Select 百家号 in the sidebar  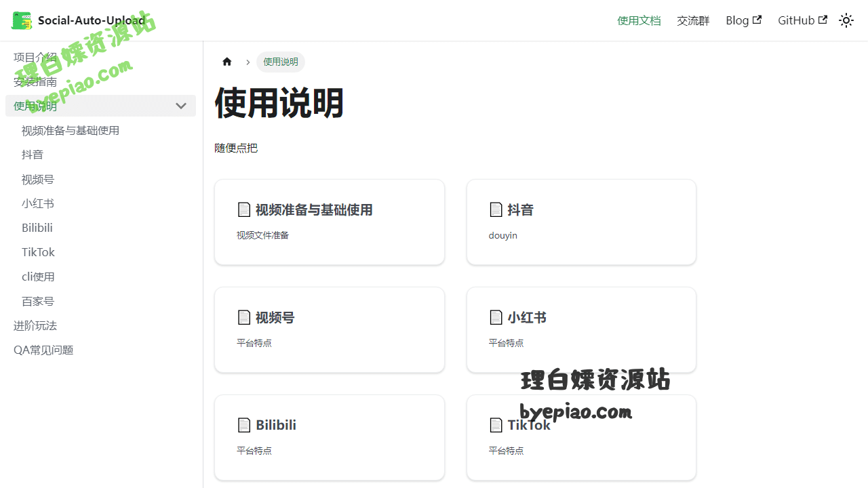38,301
